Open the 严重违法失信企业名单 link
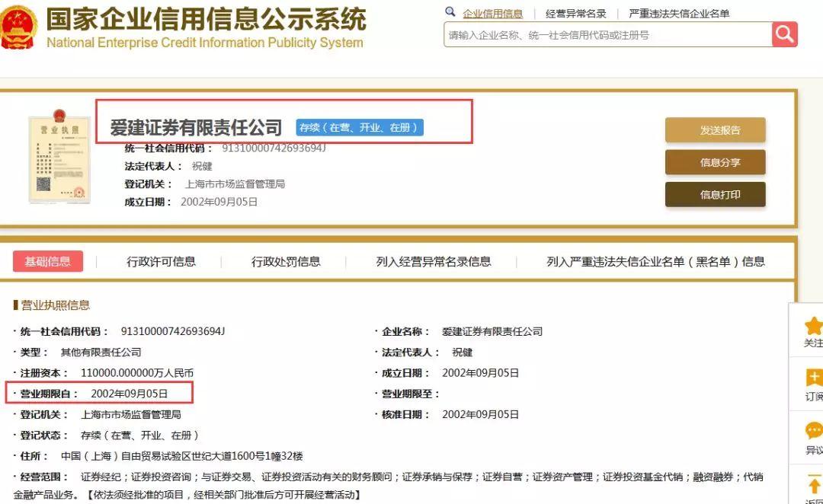The width and height of the screenshot is (823, 504). tap(679, 14)
